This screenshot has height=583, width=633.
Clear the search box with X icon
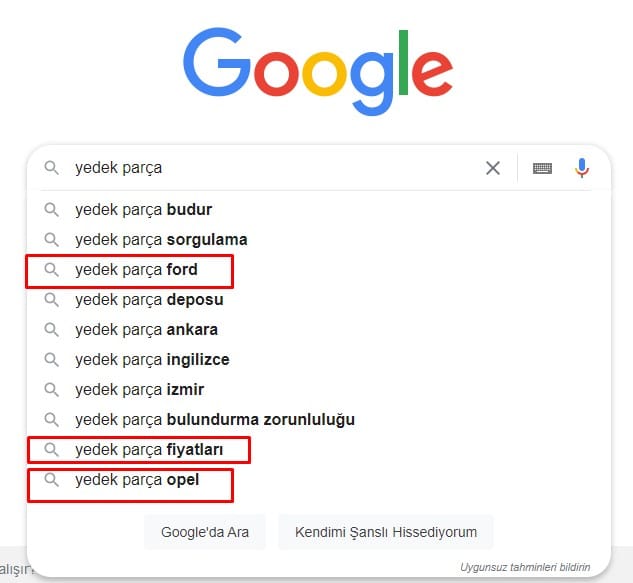[x=493, y=168]
